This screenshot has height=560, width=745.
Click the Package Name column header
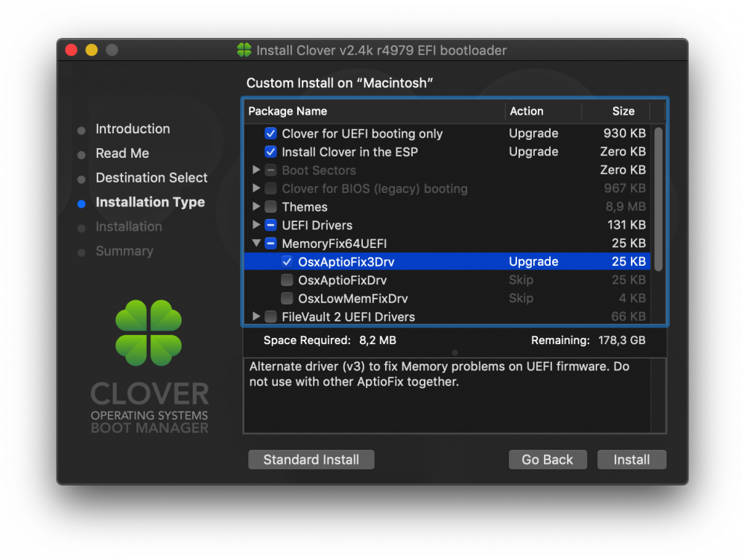pyautogui.click(x=288, y=111)
